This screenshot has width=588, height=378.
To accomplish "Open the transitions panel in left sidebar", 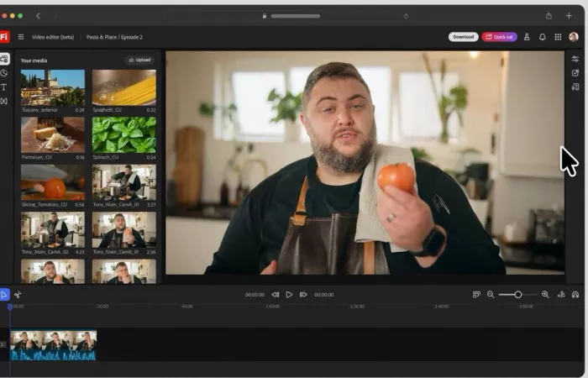I will click(x=4, y=101).
